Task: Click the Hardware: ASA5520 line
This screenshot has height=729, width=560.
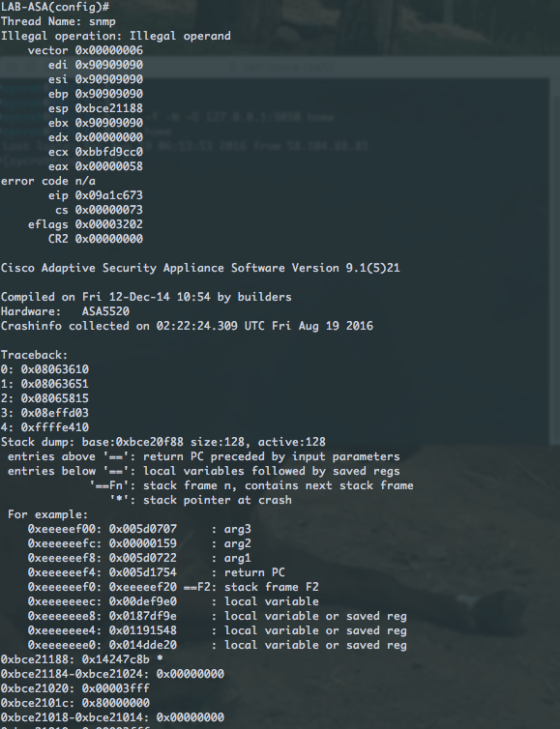Action: pyautogui.click(x=65, y=311)
